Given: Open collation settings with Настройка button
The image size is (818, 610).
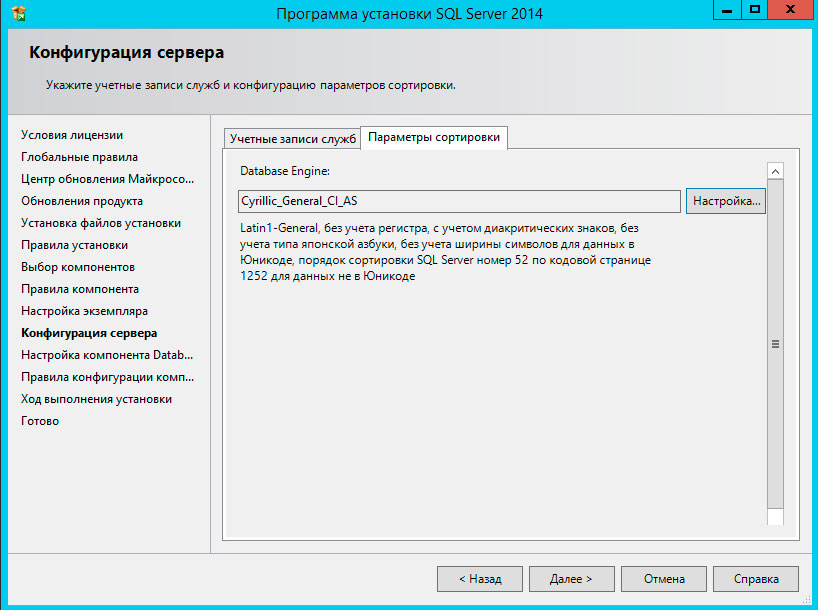Looking at the screenshot, I should click(726, 201).
